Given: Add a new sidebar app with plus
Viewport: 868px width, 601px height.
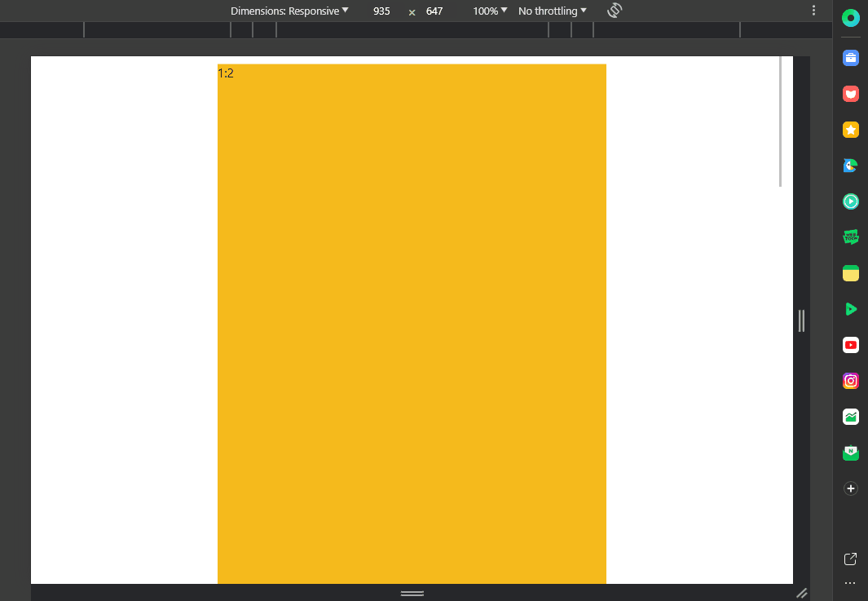Looking at the screenshot, I should point(850,488).
